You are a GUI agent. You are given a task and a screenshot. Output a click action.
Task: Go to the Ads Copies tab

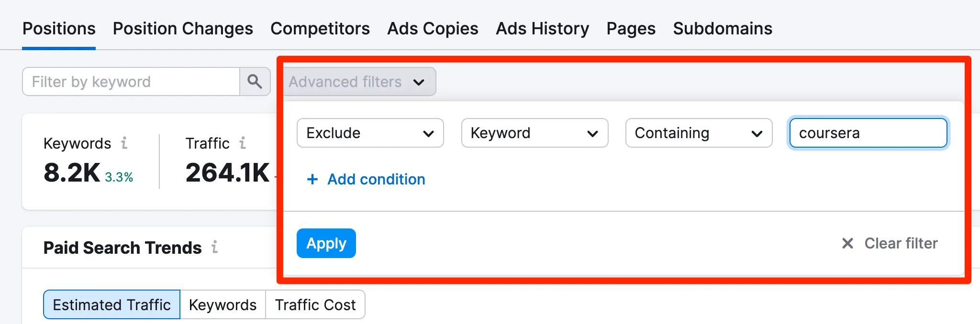433,29
